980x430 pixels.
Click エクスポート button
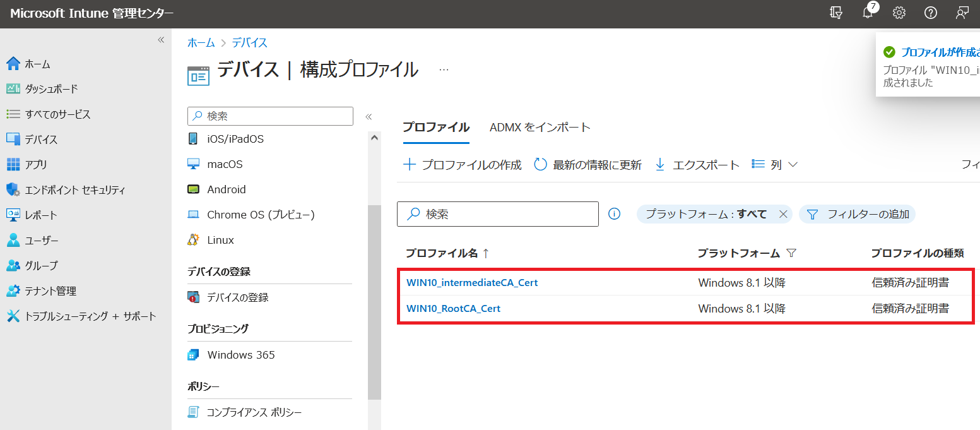click(x=697, y=165)
